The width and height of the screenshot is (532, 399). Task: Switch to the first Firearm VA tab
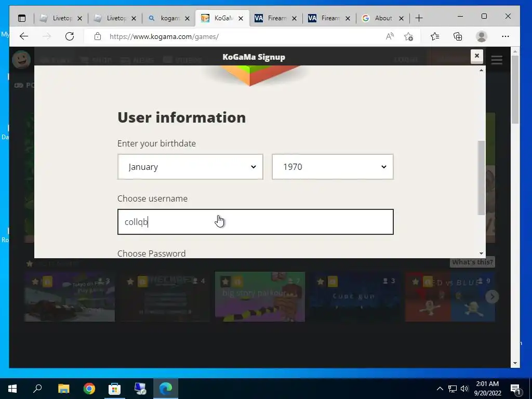[x=275, y=18]
